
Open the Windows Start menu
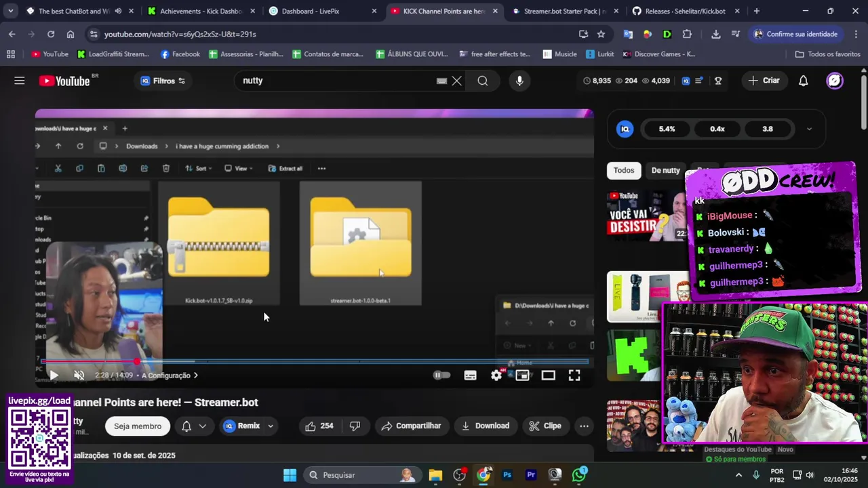coord(290,475)
